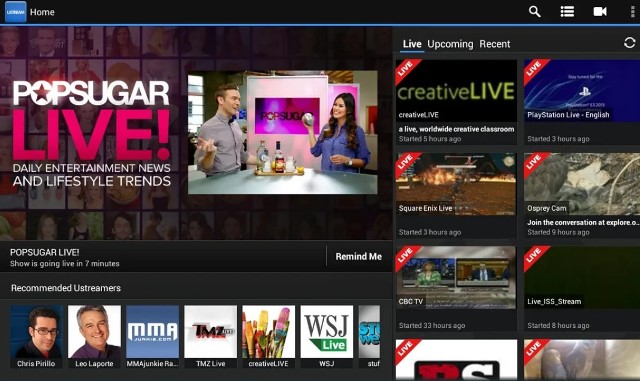Open the Live_ISS_Stream thumbnail
The image size is (640, 381).
click(582, 277)
